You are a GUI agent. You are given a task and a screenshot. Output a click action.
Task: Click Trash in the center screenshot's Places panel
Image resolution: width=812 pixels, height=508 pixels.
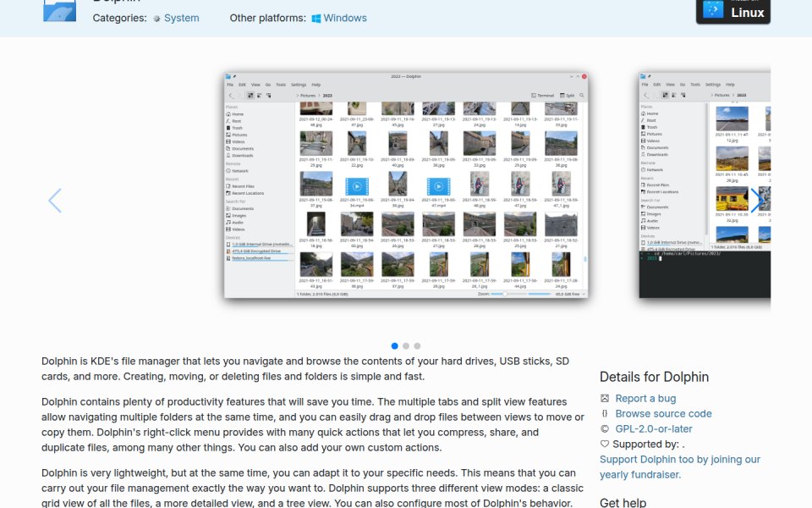(234, 128)
